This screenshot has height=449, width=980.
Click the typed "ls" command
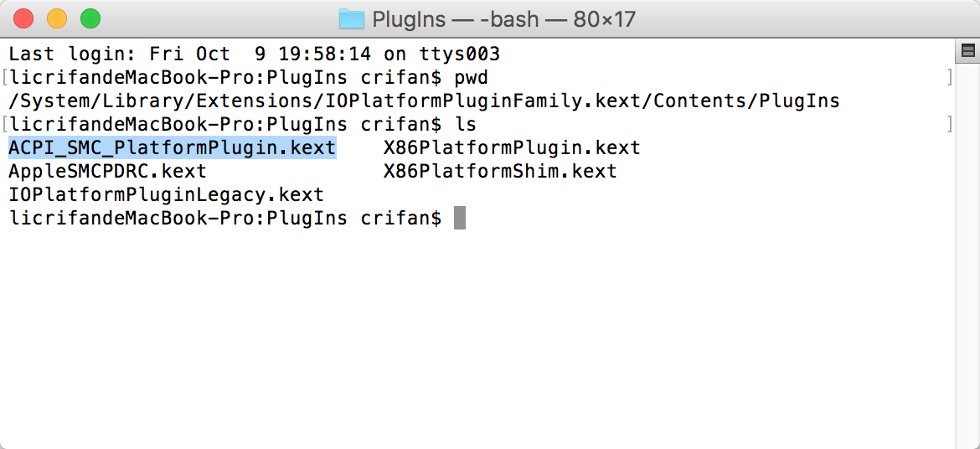[x=465, y=125]
